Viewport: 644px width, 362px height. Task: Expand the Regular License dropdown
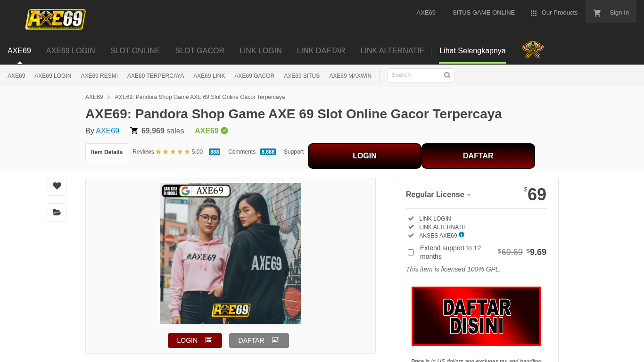438,195
